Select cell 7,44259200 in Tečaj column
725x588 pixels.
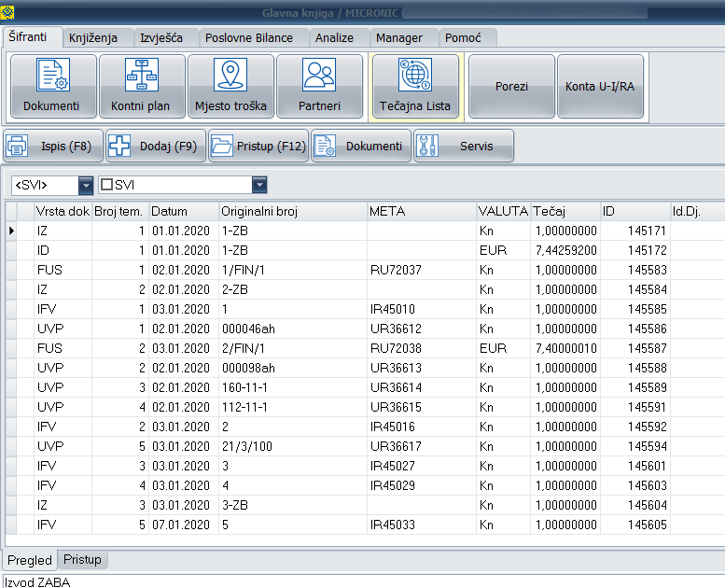[x=565, y=250]
